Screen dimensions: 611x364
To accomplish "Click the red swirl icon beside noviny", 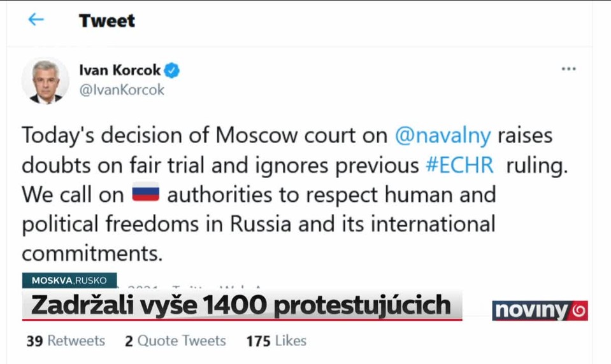I will 579,311.
